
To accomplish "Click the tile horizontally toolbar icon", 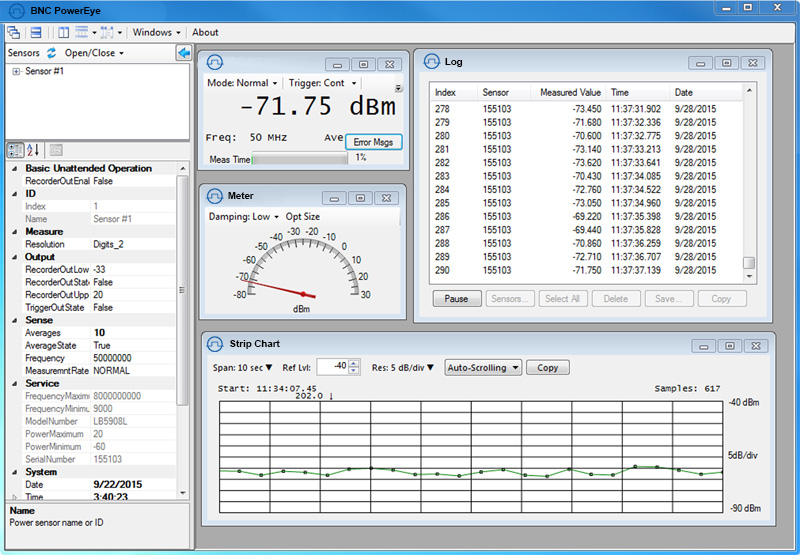I will coord(36,33).
